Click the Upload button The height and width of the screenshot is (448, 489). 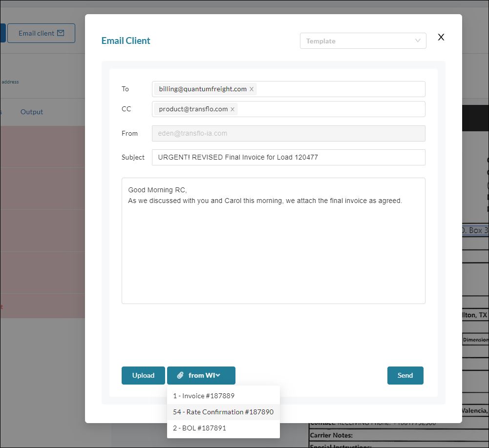143,375
